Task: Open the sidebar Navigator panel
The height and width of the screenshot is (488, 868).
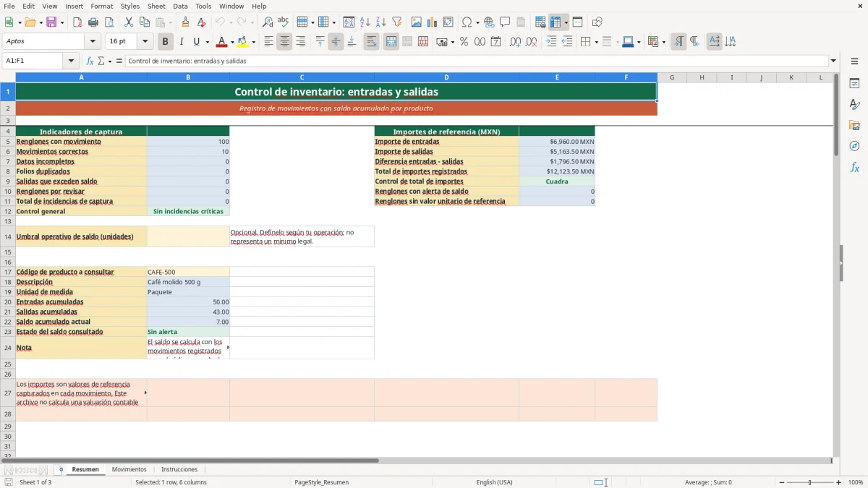Action: (854, 146)
